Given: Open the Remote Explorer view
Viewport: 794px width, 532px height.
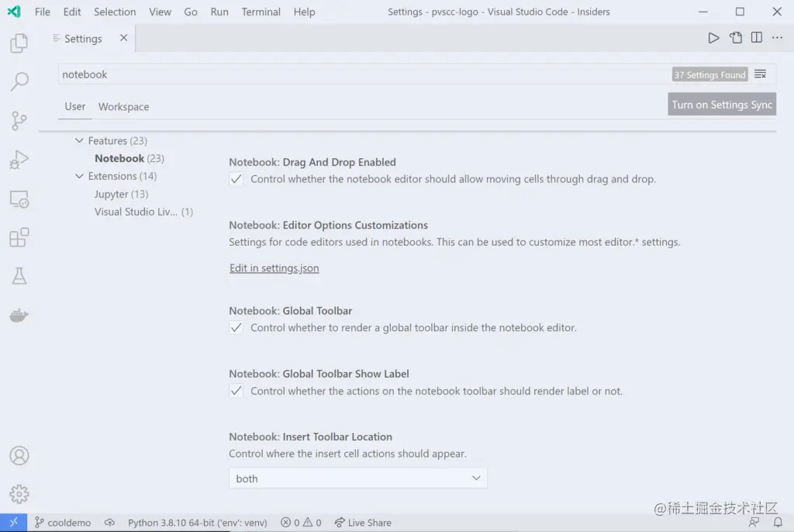Looking at the screenshot, I should 19,199.
